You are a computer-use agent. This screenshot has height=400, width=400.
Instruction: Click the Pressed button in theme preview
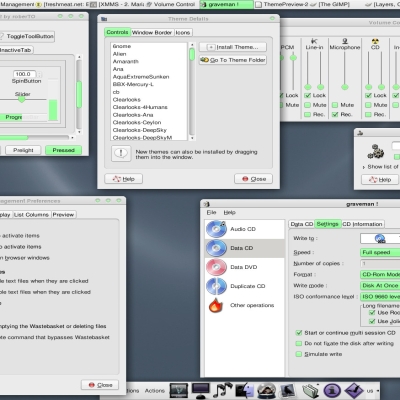click(63, 150)
